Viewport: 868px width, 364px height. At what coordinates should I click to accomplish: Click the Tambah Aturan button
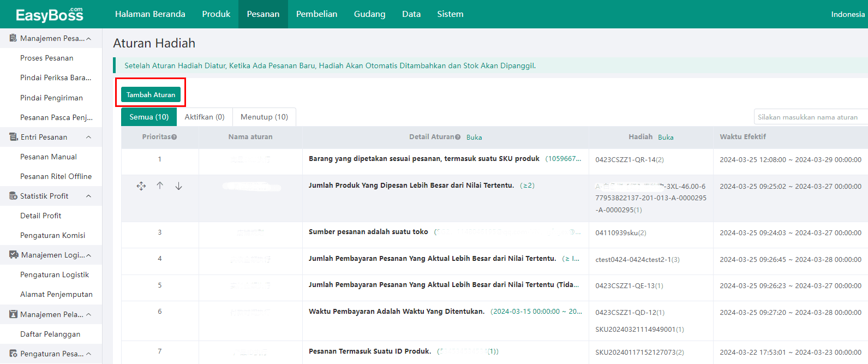[151, 94]
